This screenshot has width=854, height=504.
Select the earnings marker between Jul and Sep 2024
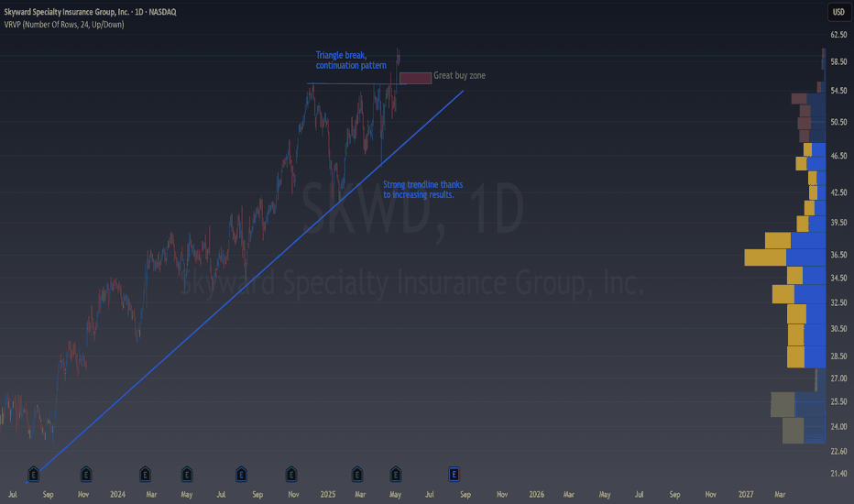point(241,474)
